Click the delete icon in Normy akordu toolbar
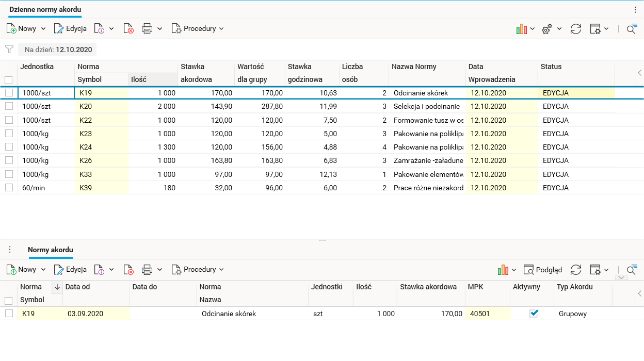 pos(128,270)
